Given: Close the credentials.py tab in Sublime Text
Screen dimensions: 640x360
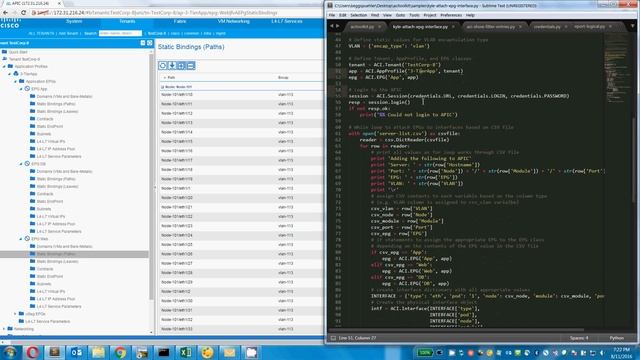Looking at the screenshot, I should pos(566,27).
